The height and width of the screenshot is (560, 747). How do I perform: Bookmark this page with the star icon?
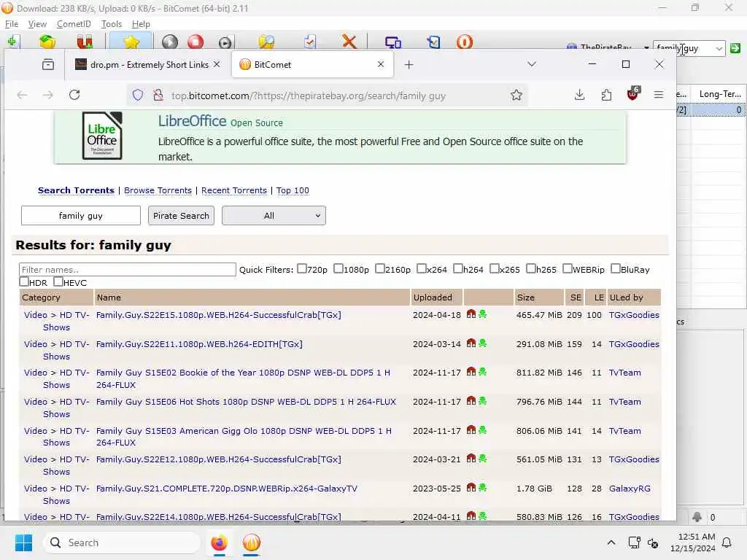pyautogui.click(x=516, y=96)
